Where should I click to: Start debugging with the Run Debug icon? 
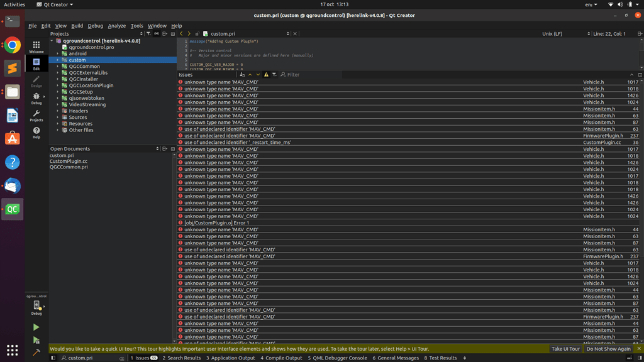pos(36,341)
